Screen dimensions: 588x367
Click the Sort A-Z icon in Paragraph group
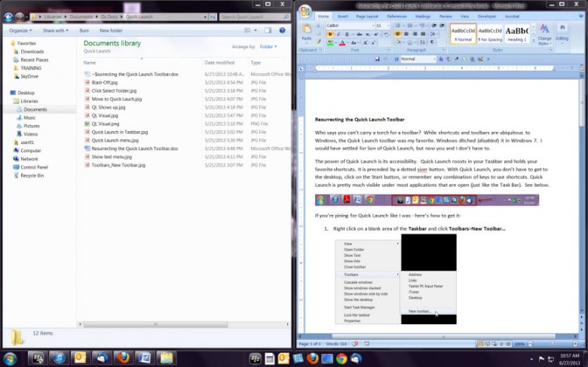point(422,42)
